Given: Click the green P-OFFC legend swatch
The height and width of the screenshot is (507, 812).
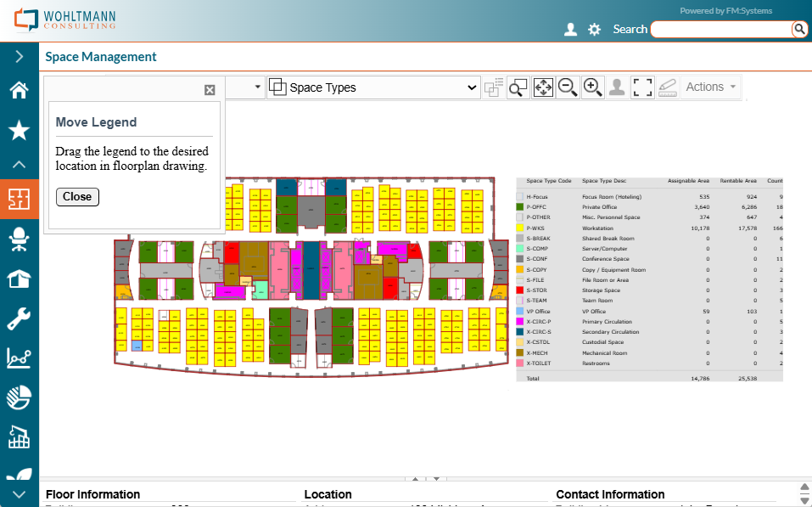Looking at the screenshot, I should point(520,206).
